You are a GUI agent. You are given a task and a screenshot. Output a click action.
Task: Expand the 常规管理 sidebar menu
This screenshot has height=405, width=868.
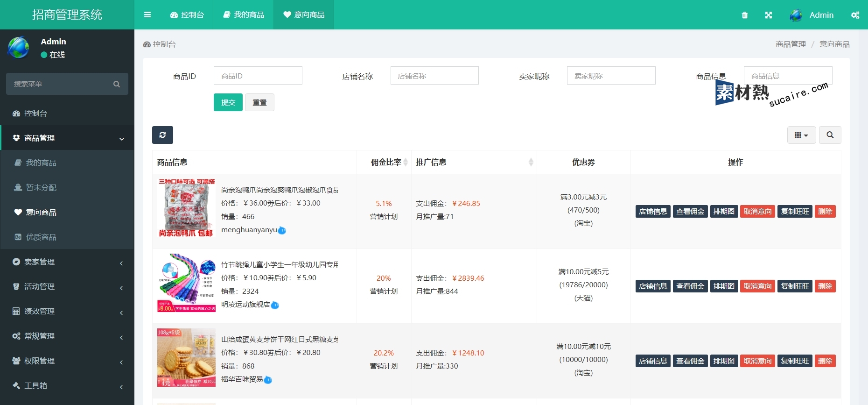click(67, 336)
